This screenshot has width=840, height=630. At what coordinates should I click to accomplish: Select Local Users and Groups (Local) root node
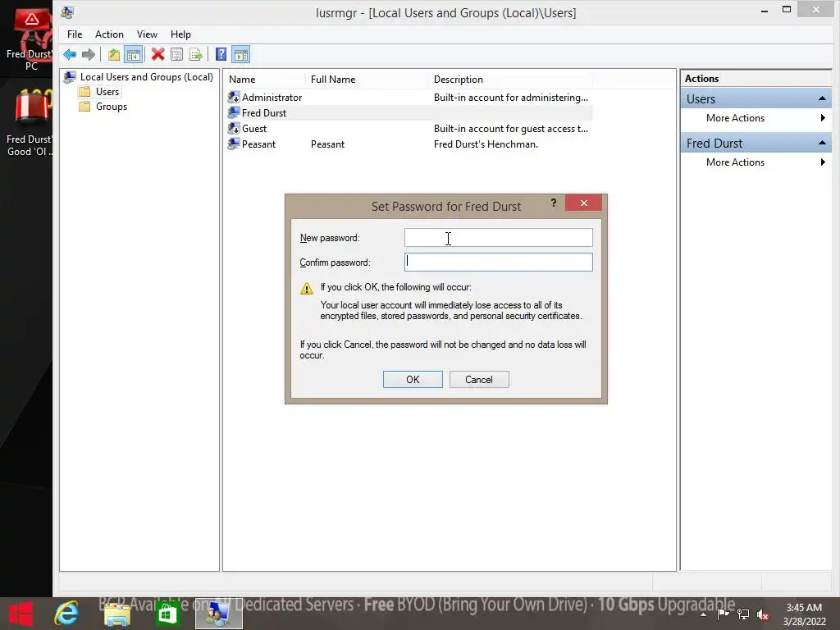(146, 76)
